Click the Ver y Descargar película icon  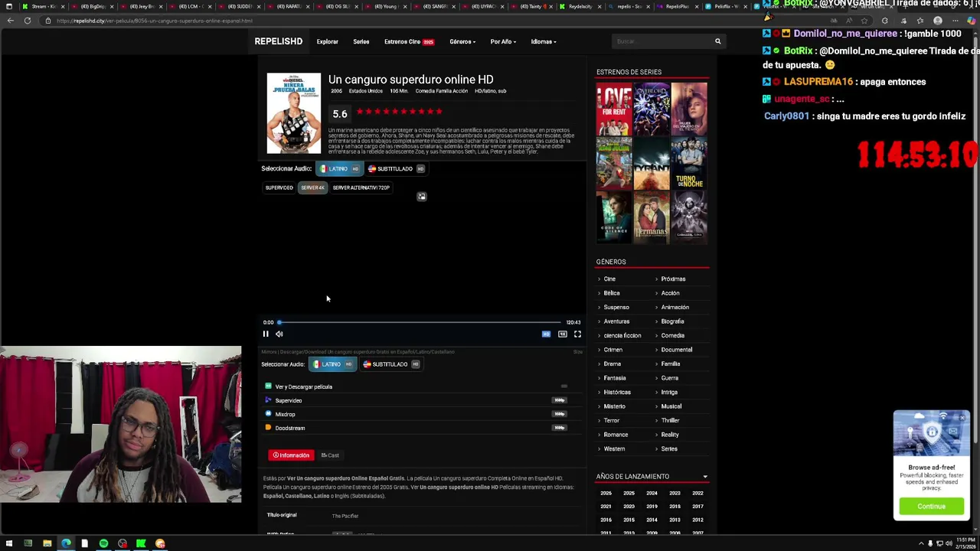tap(268, 386)
